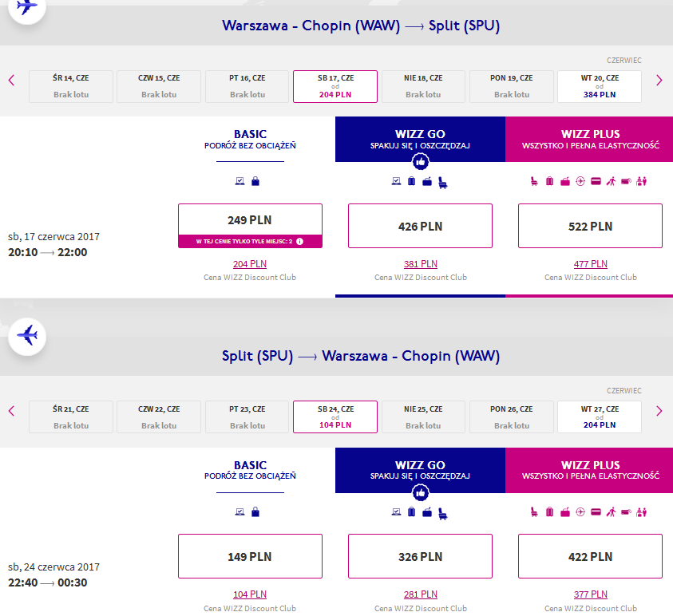Image resolution: width=673 pixels, height=616 pixels.
Task: Click the outbound WIZZ PLUS fare header
Action: [x=589, y=139]
